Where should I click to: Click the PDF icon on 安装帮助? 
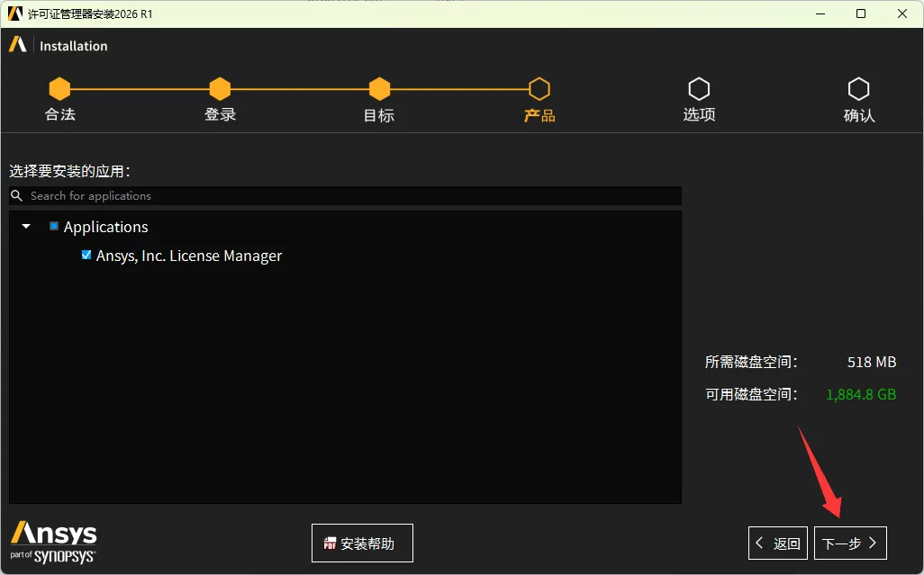330,544
